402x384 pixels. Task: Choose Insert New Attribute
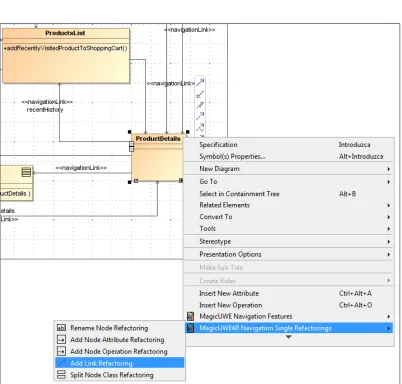(x=289, y=293)
